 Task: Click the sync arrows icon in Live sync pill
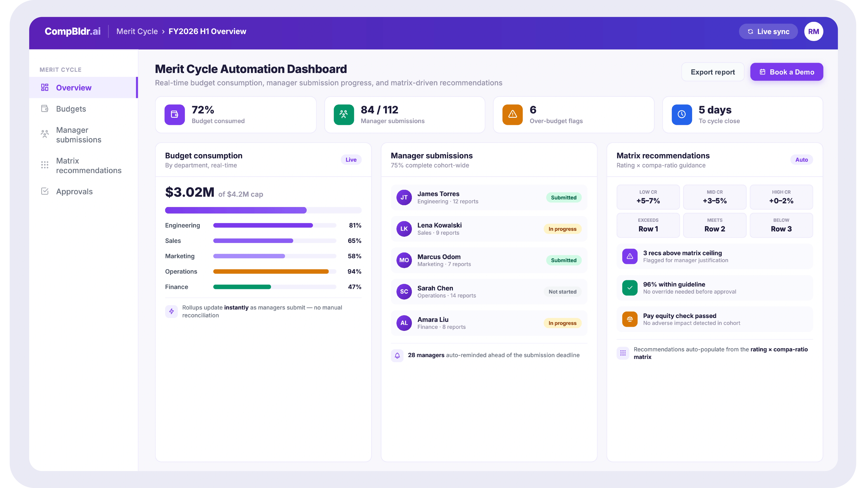(750, 32)
